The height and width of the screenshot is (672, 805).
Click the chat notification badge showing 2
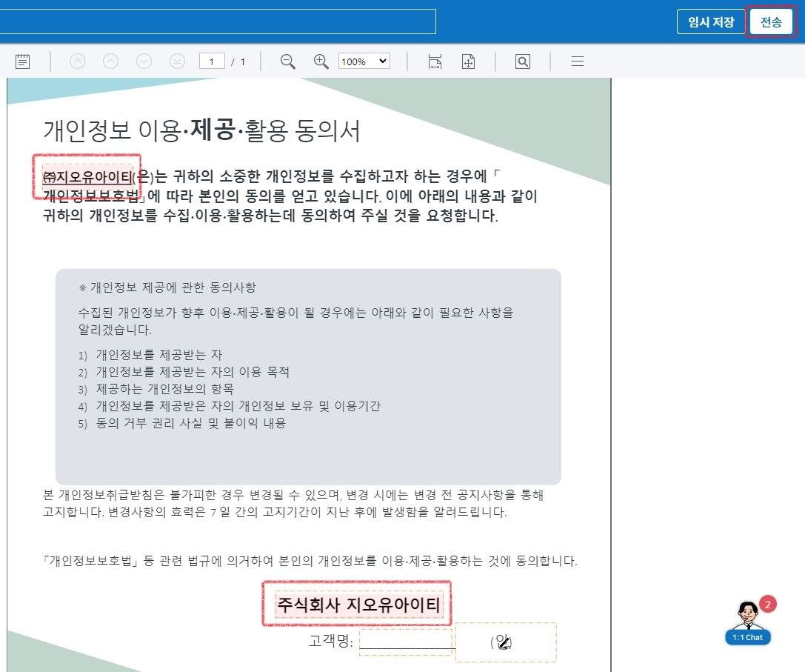(767, 604)
